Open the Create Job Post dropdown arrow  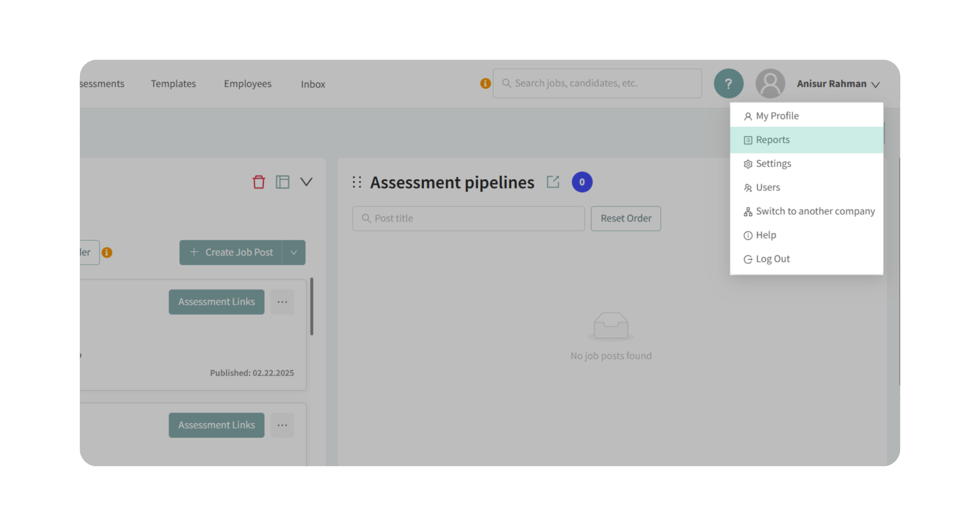click(x=294, y=252)
